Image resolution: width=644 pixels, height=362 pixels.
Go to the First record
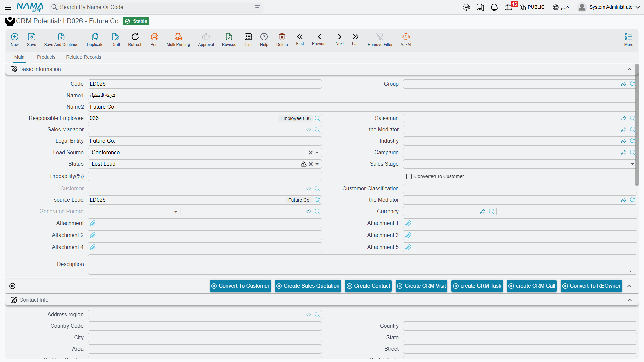300,39
